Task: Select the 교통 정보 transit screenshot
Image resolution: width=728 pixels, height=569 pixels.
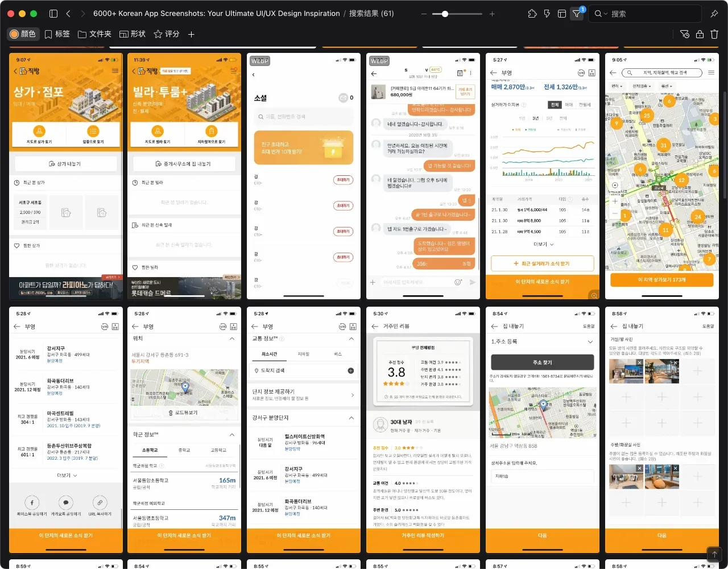Action: 304,430
